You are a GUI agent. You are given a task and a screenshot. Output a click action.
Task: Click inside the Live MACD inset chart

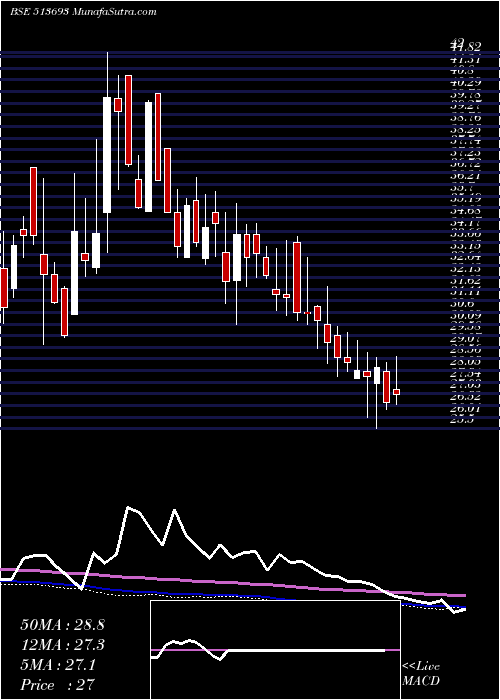275,650
